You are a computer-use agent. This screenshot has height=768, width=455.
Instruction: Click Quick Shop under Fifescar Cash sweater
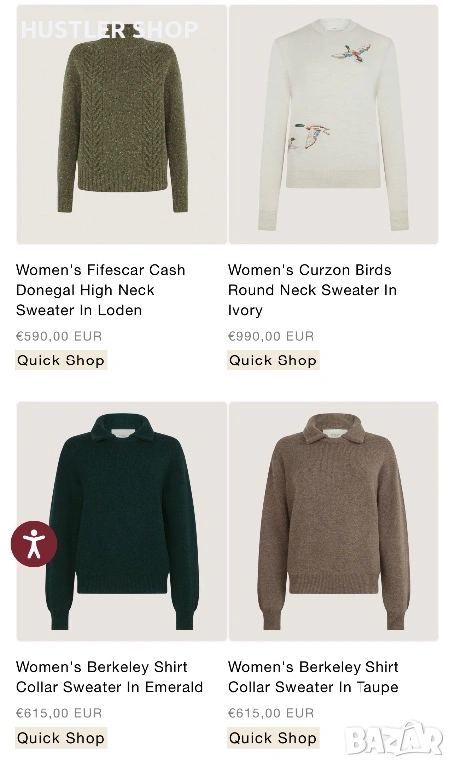[x=61, y=360]
